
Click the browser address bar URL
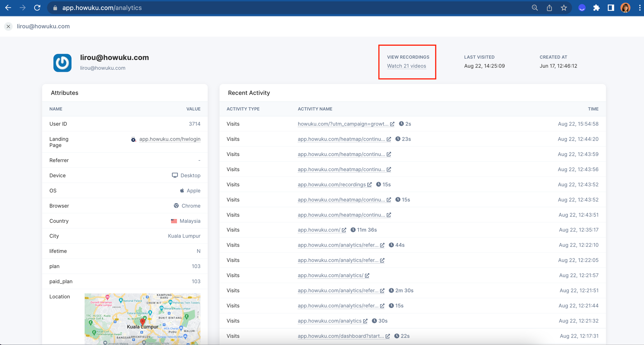[x=102, y=8]
